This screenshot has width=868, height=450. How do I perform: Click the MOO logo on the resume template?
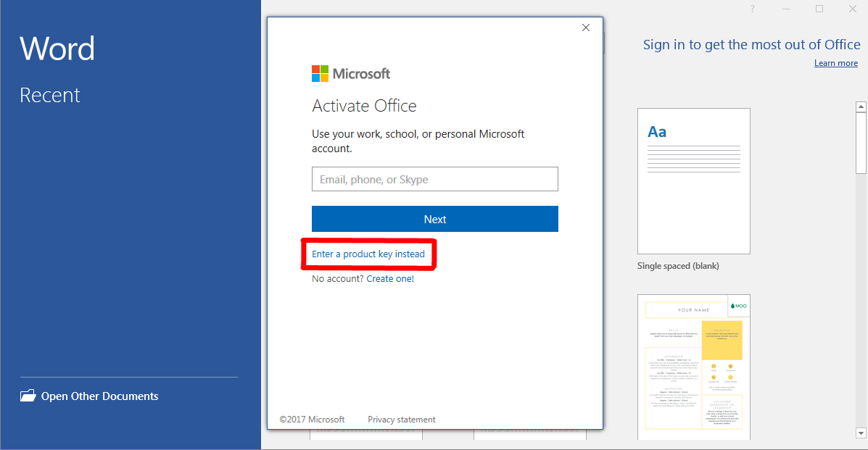point(738,306)
